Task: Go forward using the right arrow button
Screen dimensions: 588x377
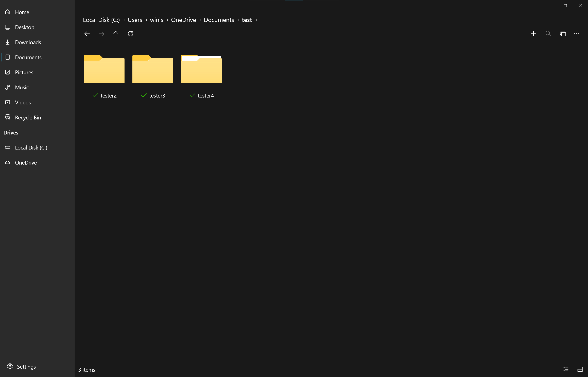Action: click(x=102, y=34)
